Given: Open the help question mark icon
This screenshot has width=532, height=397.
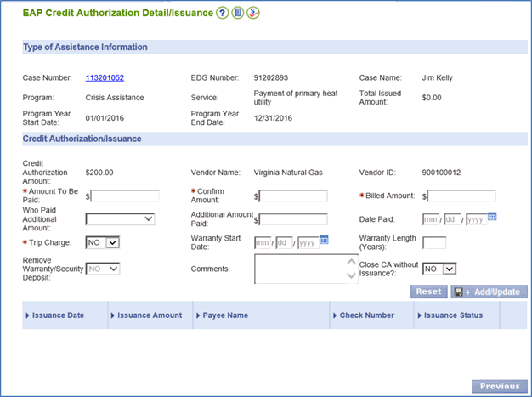Looking at the screenshot, I should [x=223, y=13].
